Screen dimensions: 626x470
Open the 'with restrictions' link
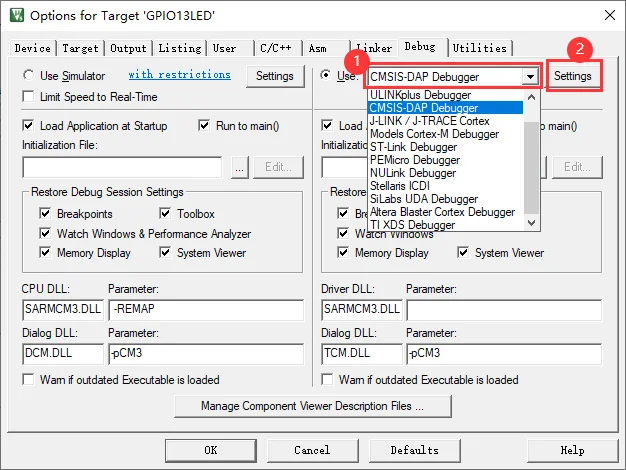179,75
